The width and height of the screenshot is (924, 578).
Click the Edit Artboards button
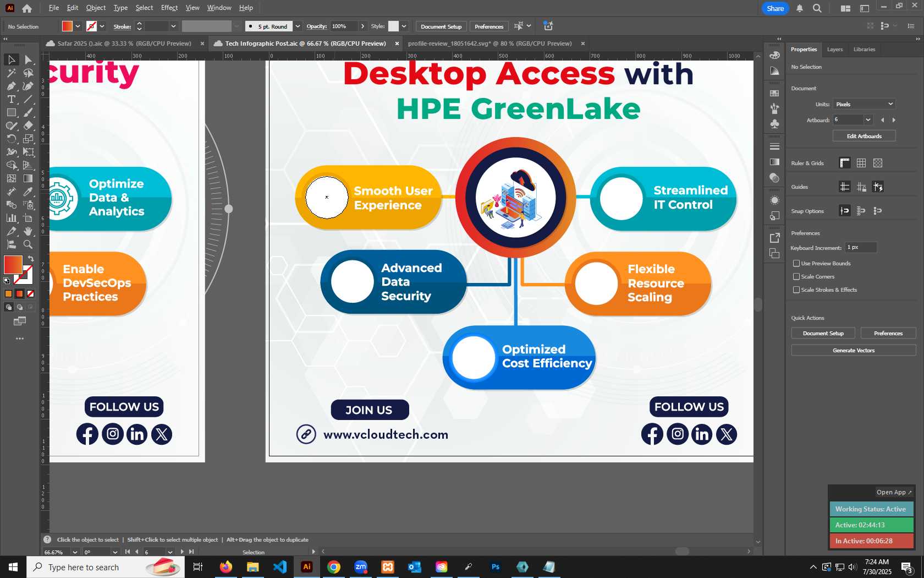pyautogui.click(x=864, y=136)
